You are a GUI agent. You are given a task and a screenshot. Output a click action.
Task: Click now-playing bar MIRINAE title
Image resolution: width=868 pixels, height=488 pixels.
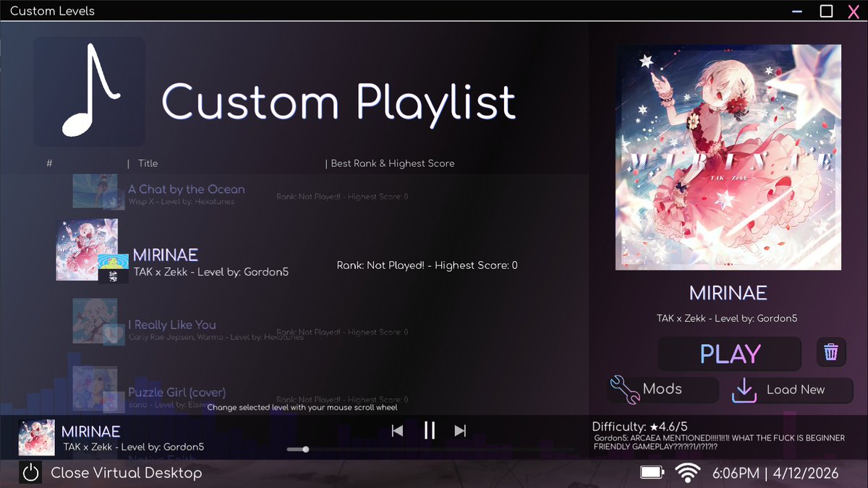[x=91, y=432]
